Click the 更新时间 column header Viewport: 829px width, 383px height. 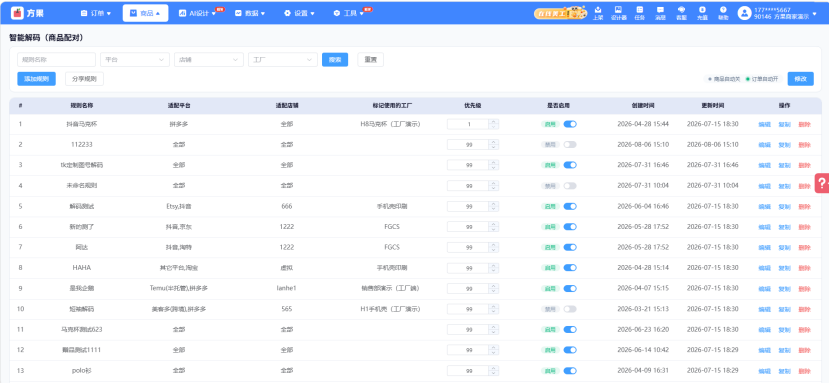713,105
